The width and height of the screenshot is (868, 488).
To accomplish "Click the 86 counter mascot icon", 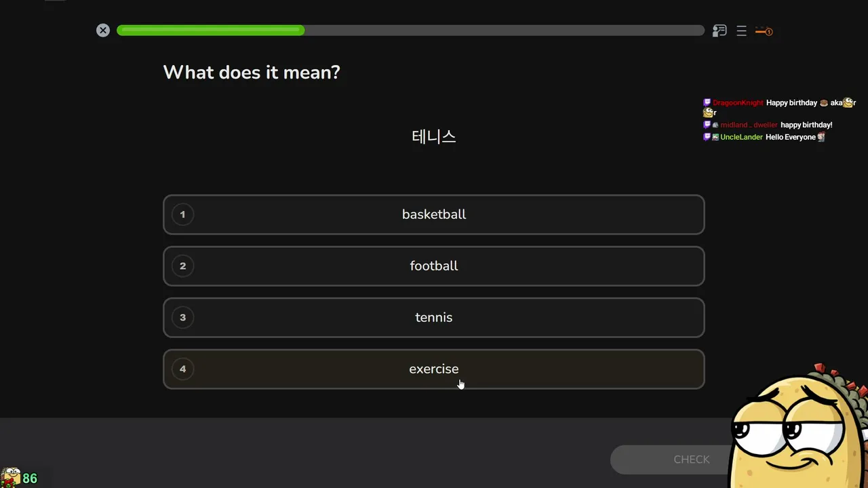I will click(x=11, y=478).
